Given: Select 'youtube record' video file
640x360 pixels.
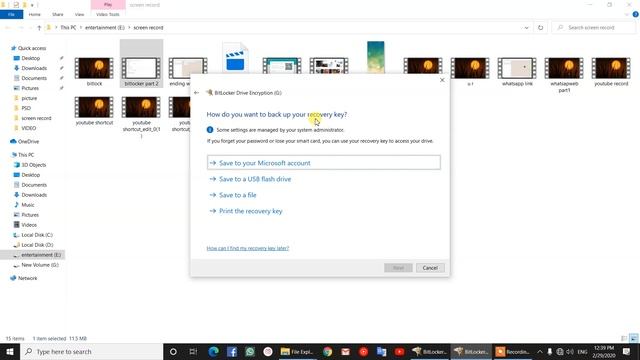Looking at the screenshot, I should coord(611,71).
